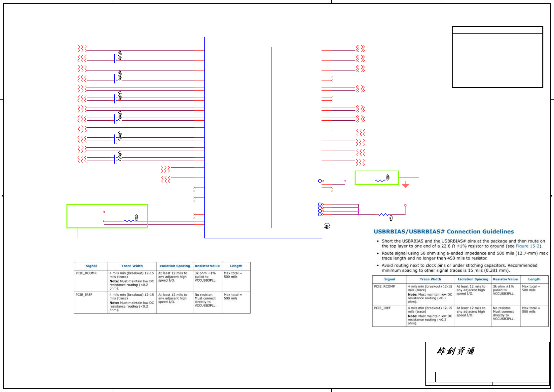Image resolution: width=554 pixels, height=392 pixels.
Task: Click 'Length' header in the table beneath the chip
Action: tap(236, 266)
